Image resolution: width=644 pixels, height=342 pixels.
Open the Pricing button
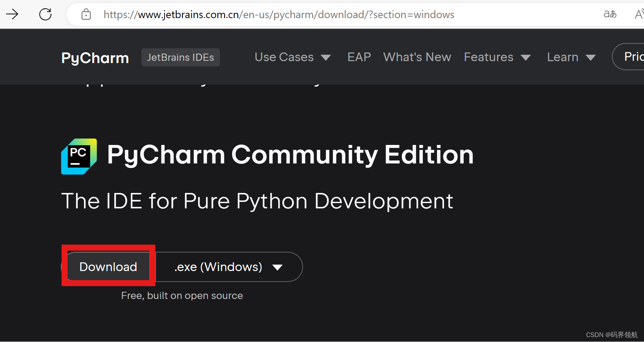click(x=628, y=57)
